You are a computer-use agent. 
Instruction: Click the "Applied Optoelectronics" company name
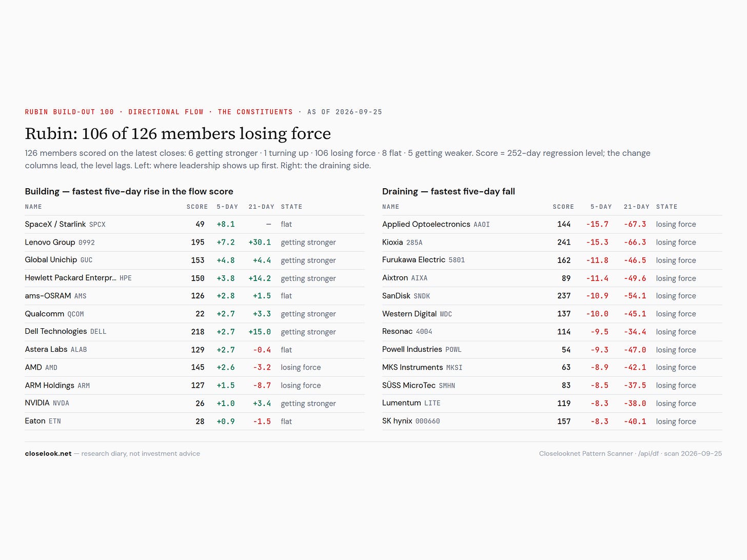(x=426, y=224)
